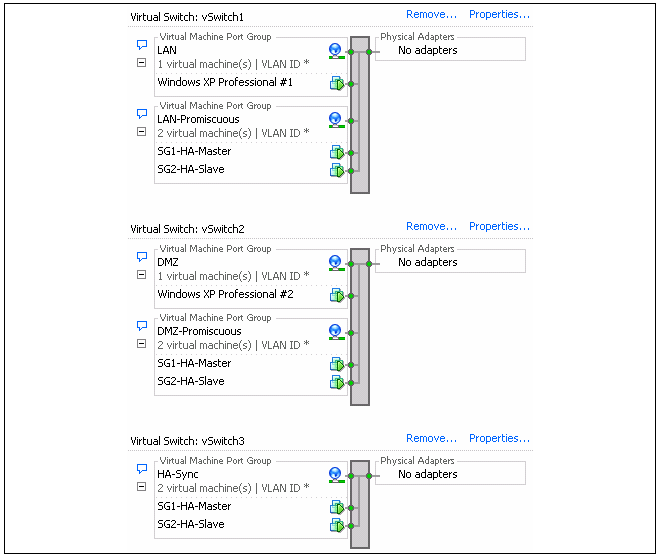
Task: Click the speech bubble icon beside DMZ port group
Action: (141, 257)
